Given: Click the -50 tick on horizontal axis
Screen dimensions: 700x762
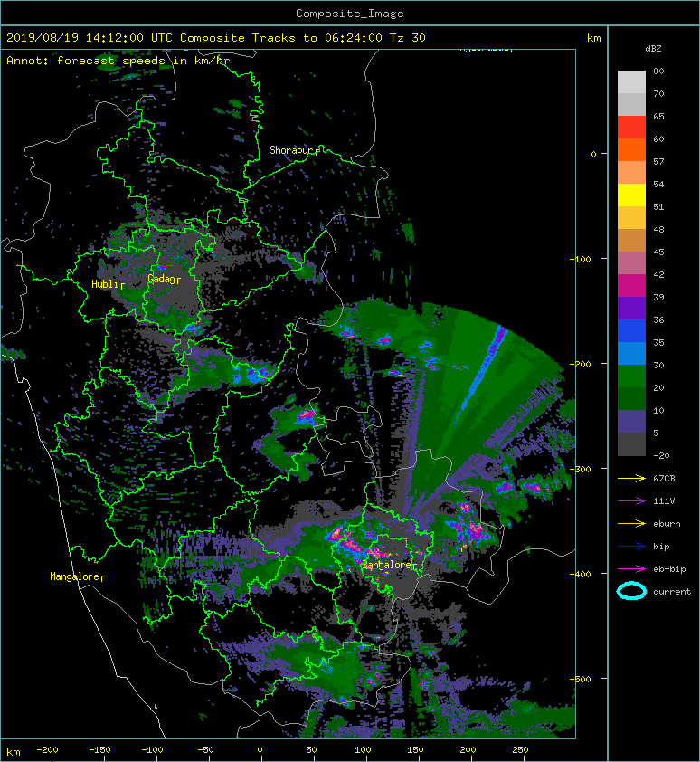Looking at the screenshot, I should point(205,750).
